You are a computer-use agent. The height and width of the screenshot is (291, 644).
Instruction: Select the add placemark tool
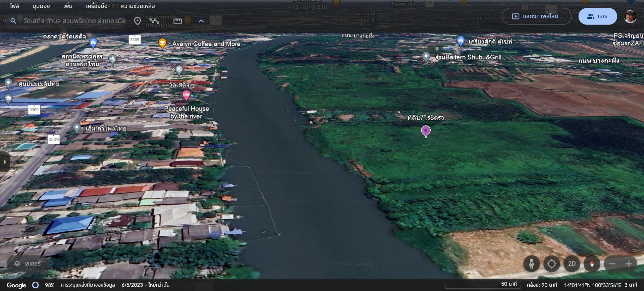(x=137, y=21)
